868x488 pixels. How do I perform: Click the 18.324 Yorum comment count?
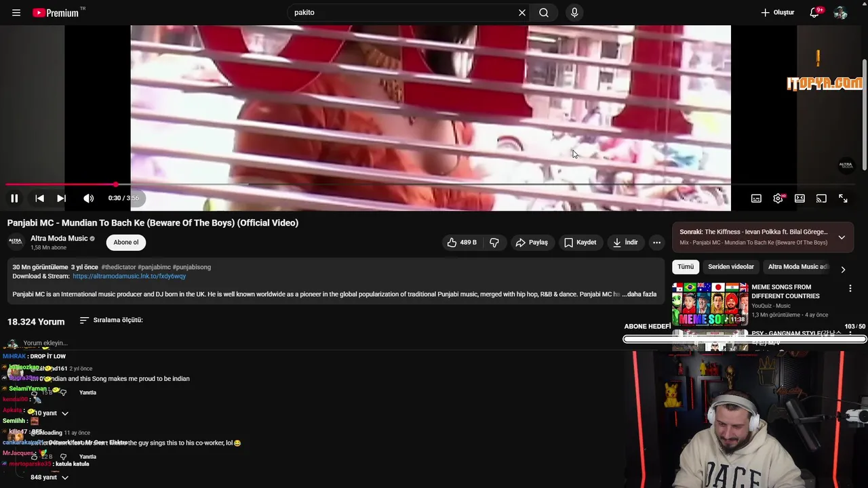[36, 321]
